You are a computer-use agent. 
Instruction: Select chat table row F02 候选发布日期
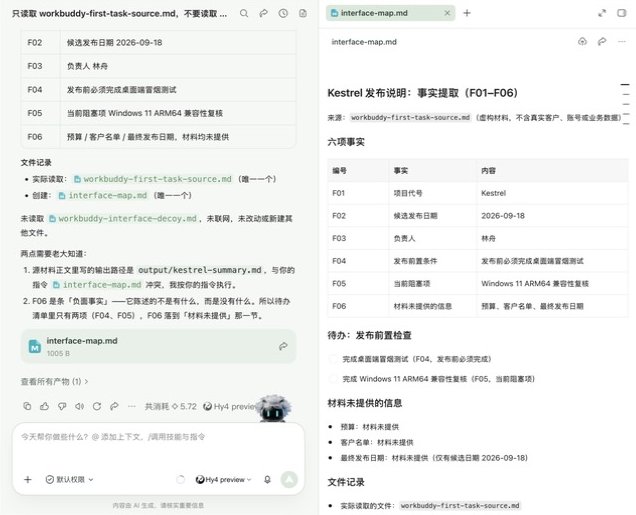(158, 42)
